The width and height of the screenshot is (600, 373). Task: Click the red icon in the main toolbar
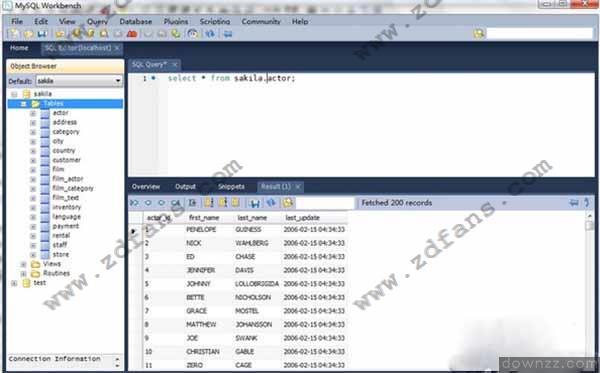click(132, 34)
